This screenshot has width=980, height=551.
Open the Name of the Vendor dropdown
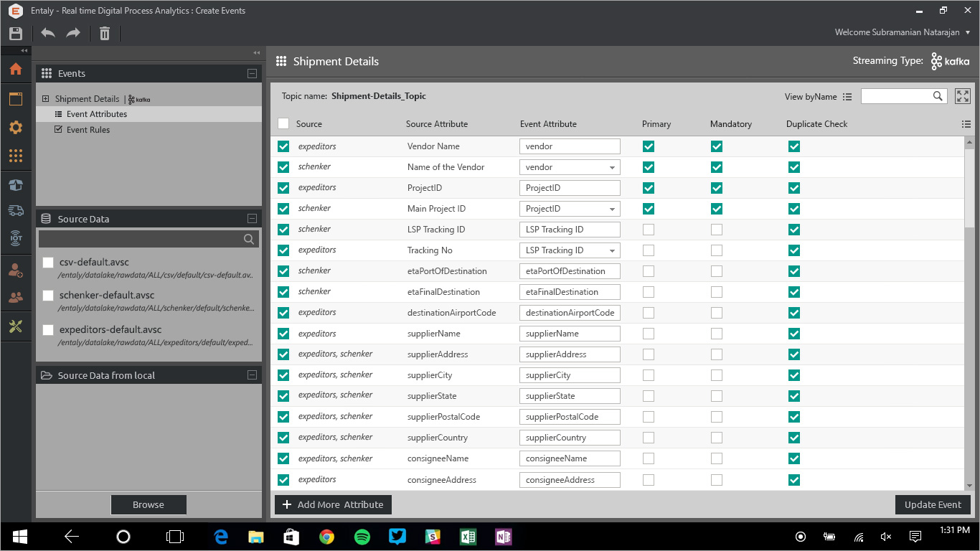612,167
